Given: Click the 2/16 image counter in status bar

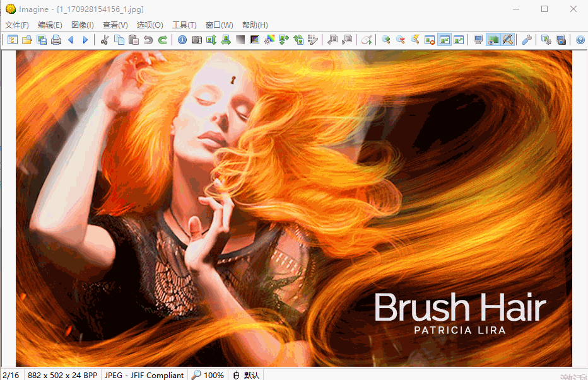Looking at the screenshot, I should click(11, 375).
